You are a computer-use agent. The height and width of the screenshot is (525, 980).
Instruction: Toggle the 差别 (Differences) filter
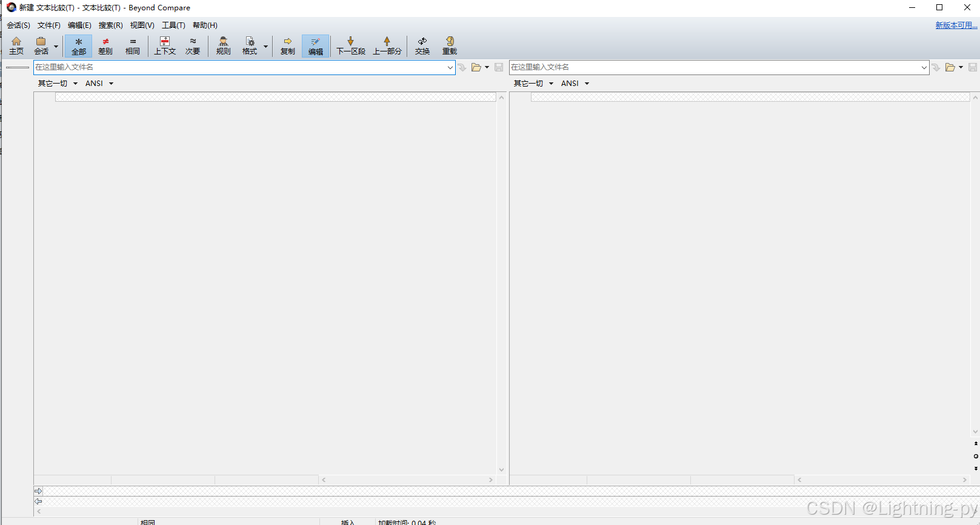(x=105, y=46)
